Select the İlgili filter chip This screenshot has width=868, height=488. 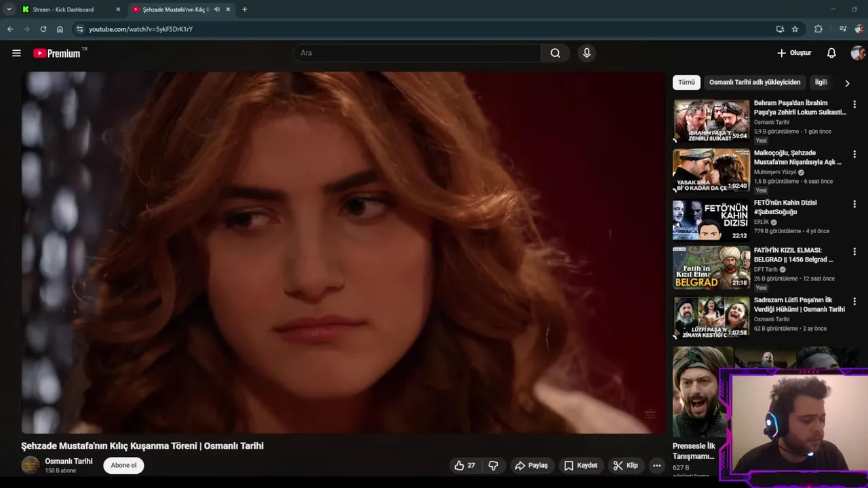tap(821, 82)
